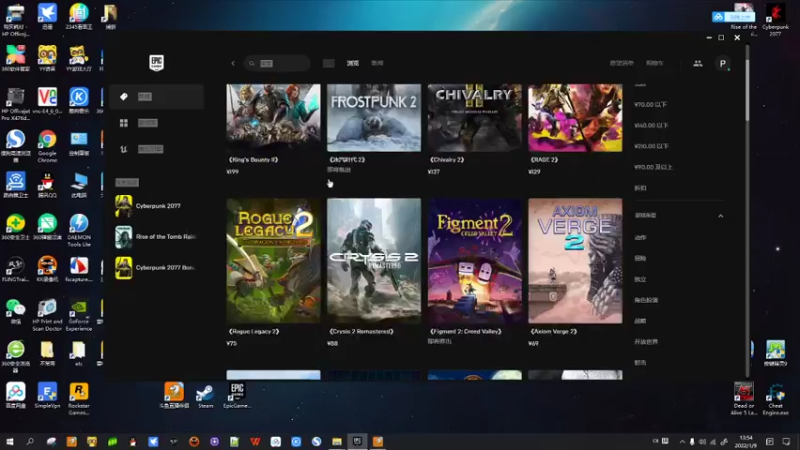
Task: Open the Store section via the tag icon
Action: tap(156, 96)
